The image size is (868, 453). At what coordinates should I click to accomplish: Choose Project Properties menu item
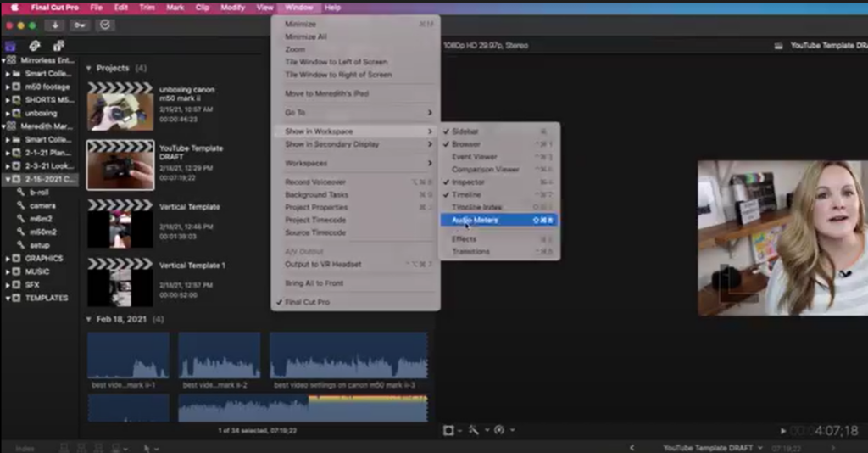(355, 207)
